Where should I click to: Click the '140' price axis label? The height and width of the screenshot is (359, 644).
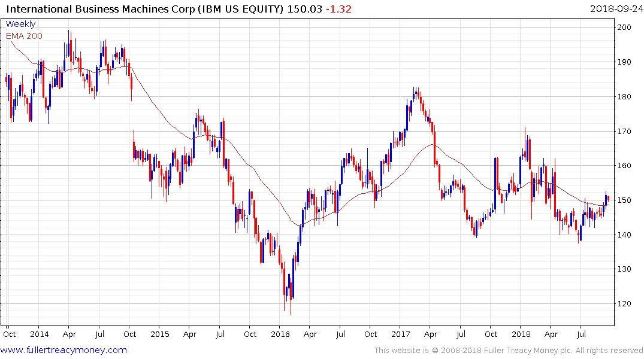tap(624, 235)
